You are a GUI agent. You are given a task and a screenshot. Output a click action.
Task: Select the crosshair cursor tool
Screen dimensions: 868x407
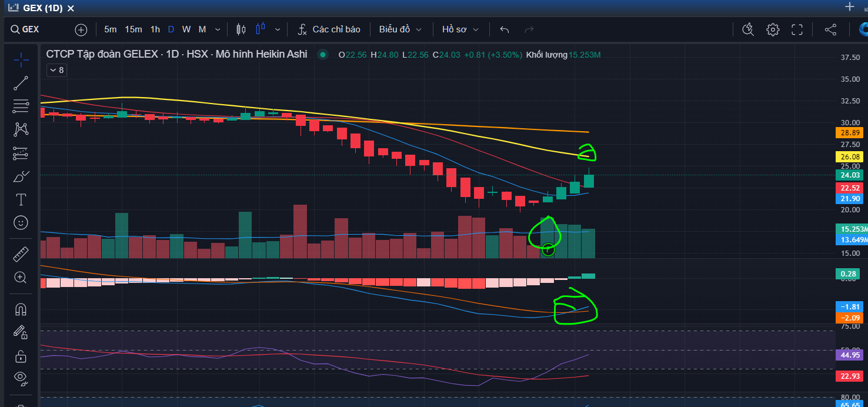(21, 60)
